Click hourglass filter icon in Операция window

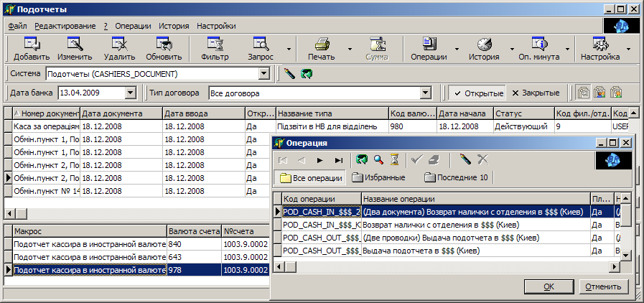[394, 160]
